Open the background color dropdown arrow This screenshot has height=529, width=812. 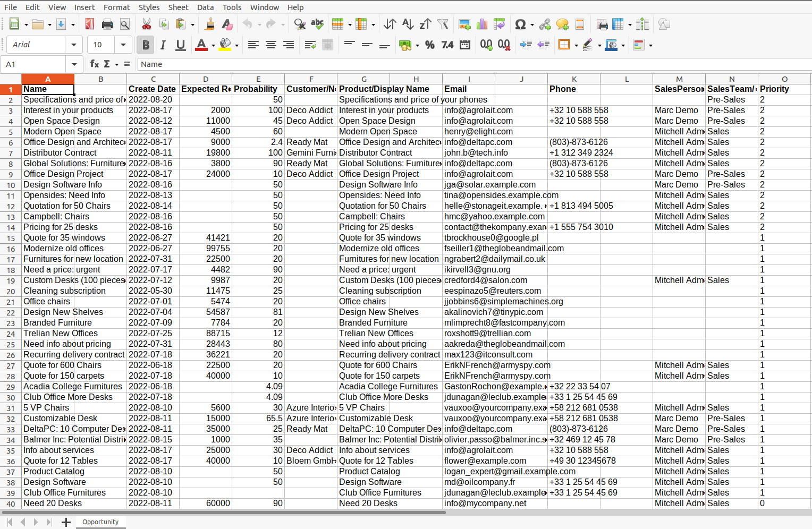(x=236, y=45)
